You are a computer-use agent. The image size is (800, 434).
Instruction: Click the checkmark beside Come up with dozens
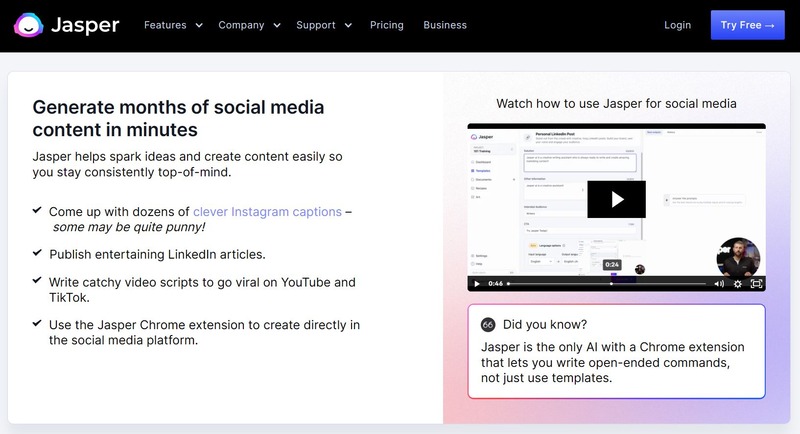point(37,210)
